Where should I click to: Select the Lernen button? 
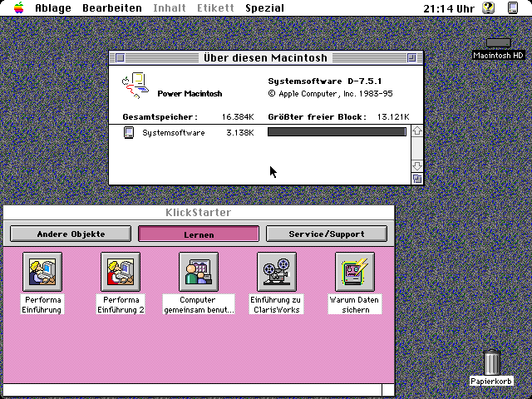pos(199,234)
